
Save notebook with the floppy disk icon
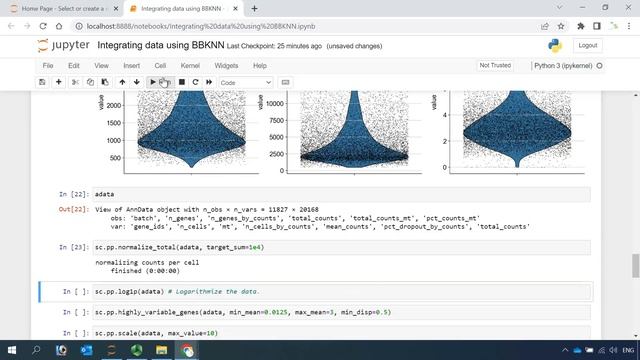click(42, 82)
